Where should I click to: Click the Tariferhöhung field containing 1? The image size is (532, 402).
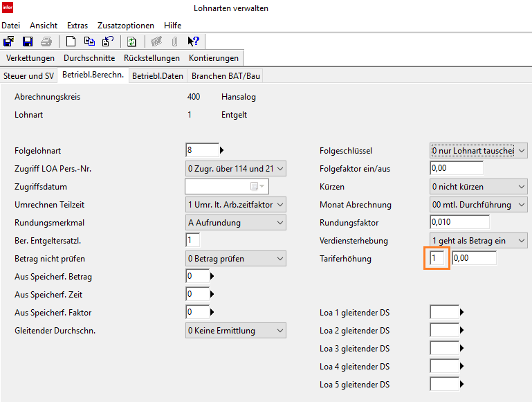coord(437,258)
